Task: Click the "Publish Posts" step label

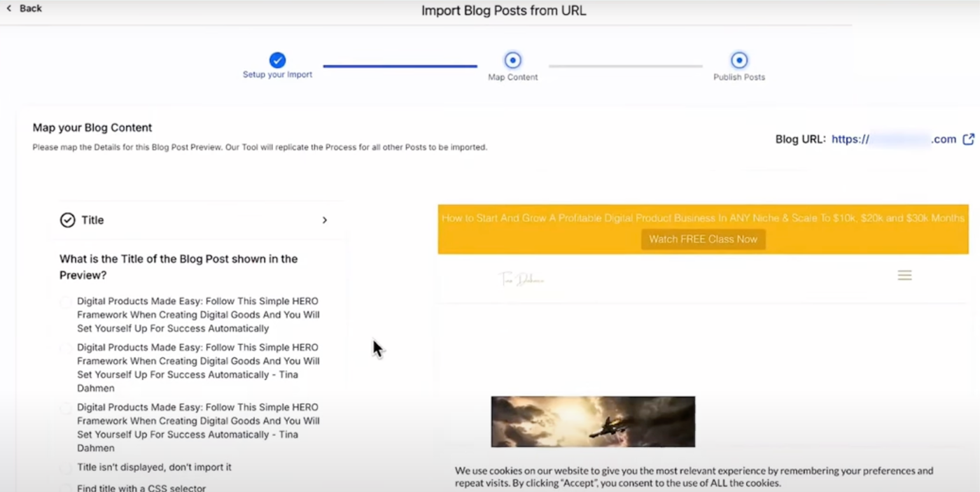Action: pyautogui.click(x=738, y=78)
